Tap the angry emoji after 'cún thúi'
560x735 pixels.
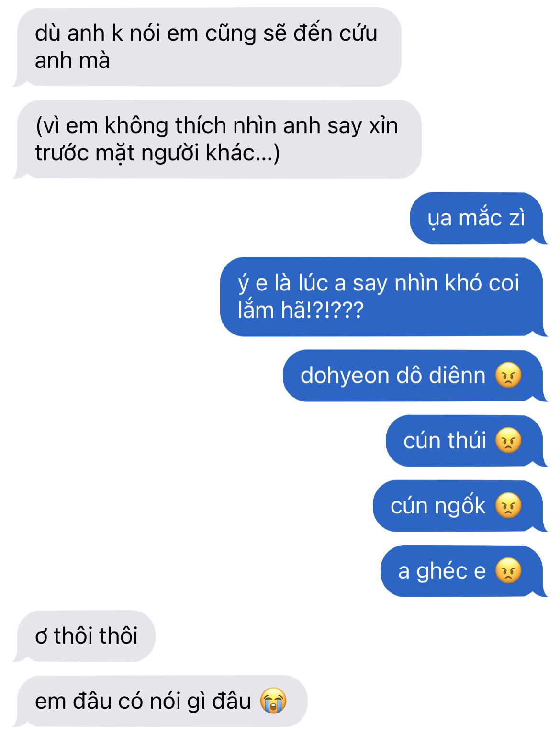pos(508,440)
